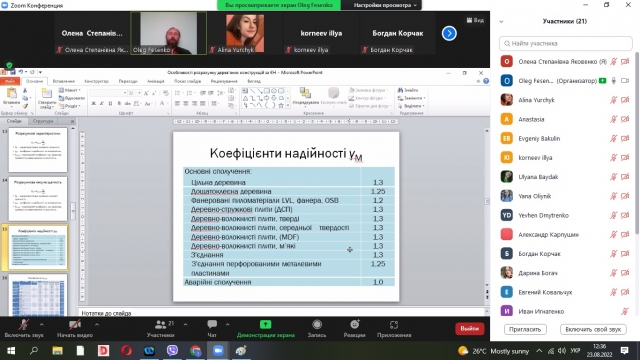Viewport: 640px width, 360px height.
Task: Click the red Выйти button
Action: [469, 329]
